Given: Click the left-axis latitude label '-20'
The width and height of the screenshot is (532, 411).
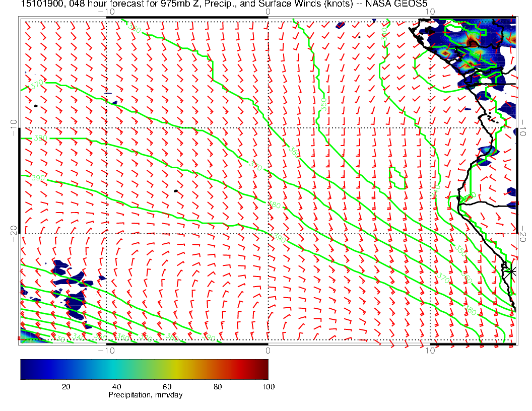Looking at the screenshot, I should 14,234.
